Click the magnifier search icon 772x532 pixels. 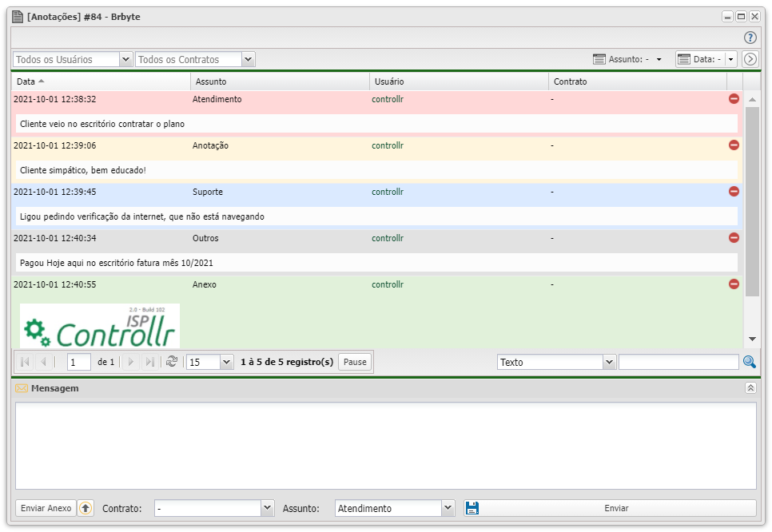point(749,362)
